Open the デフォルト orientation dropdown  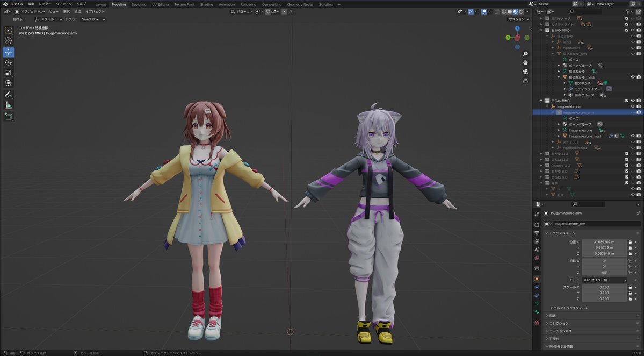[x=49, y=19]
